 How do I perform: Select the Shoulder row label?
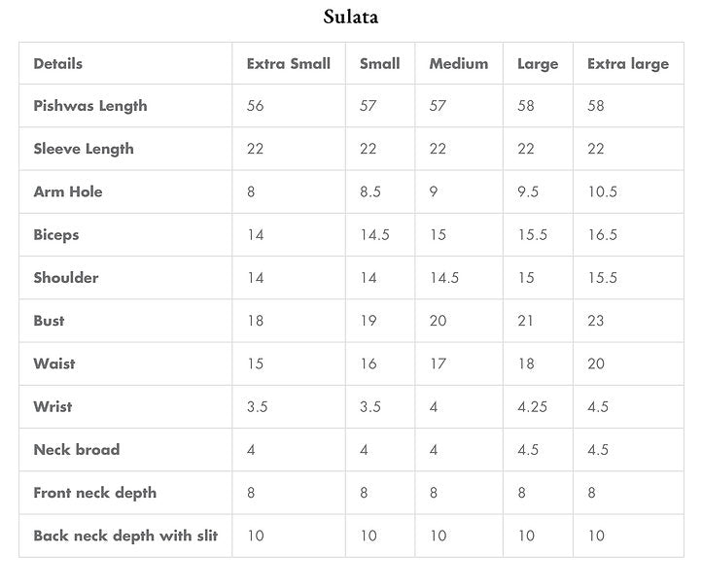[66, 278]
